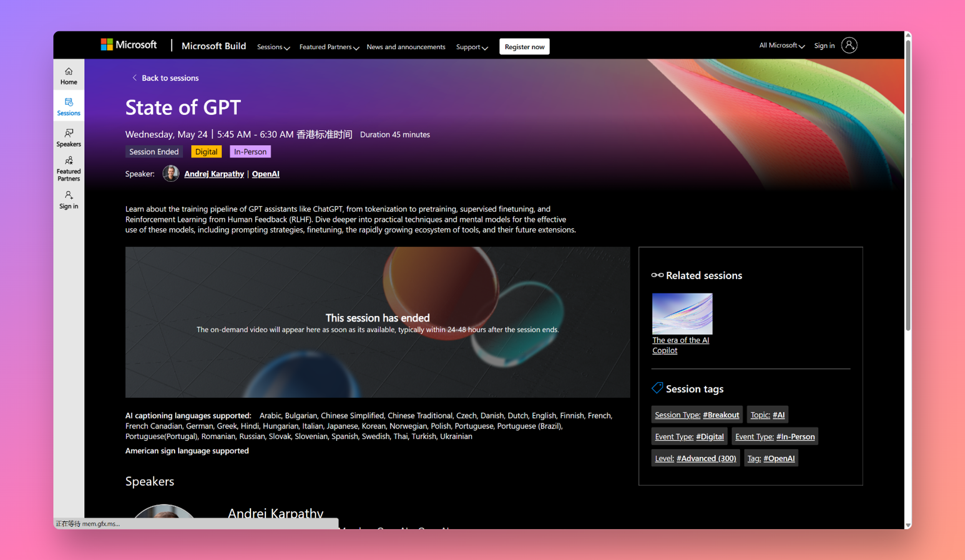Click American sign language supported text
The height and width of the screenshot is (560, 965).
coord(187,451)
